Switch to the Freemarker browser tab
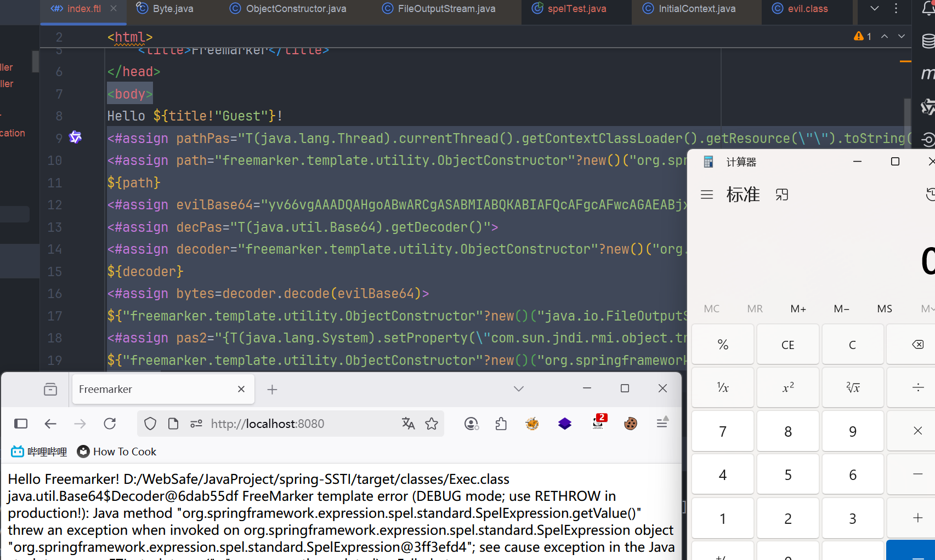The height and width of the screenshot is (560, 935). [163, 389]
